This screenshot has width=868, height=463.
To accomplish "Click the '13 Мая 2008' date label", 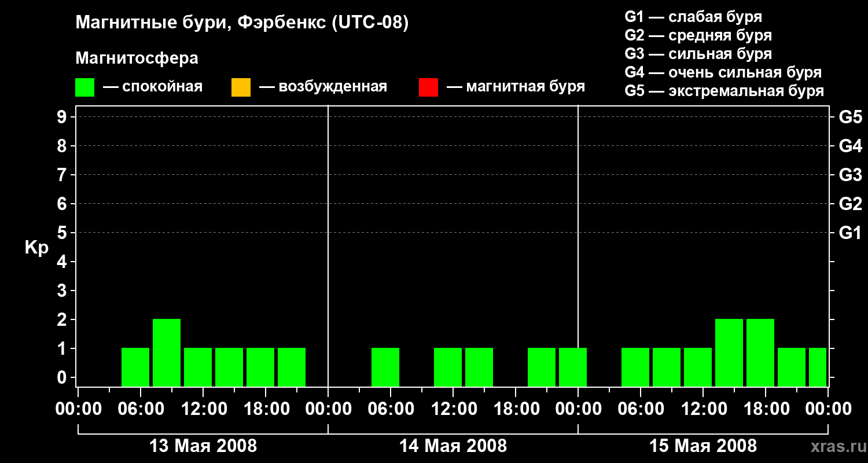I will [x=203, y=446].
